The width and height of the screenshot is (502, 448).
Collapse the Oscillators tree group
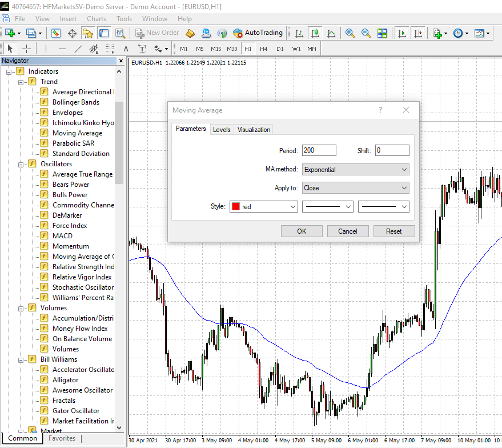coord(21,164)
